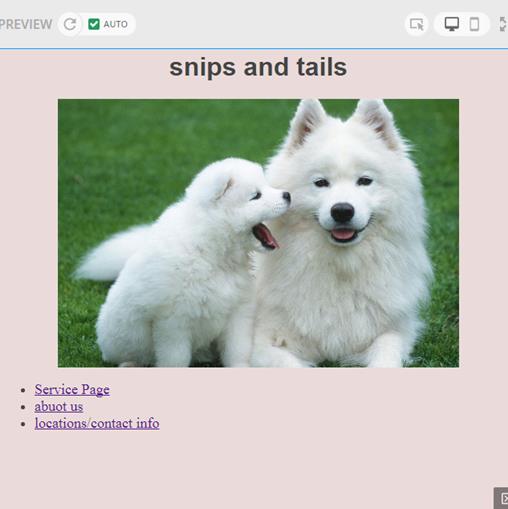Click the adult dog's black nose
The height and width of the screenshot is (509, 508).
coord(342,212)
